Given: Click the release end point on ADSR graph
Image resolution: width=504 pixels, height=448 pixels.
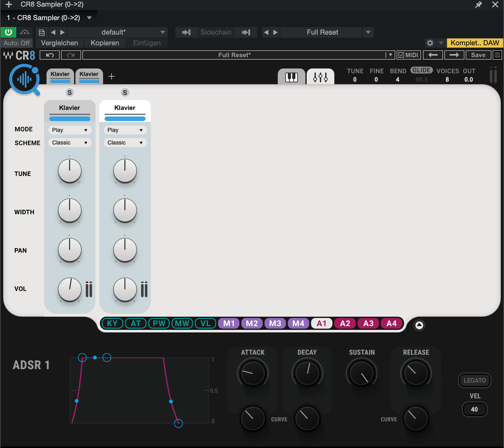Looking at the screenshot, I should [x=178, y=423].
